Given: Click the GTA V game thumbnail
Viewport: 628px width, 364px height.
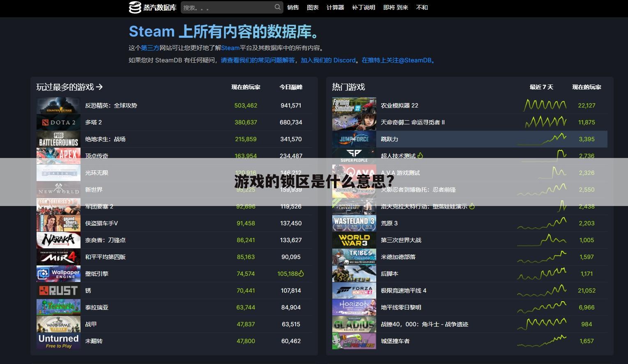Looking at the screenshot, I should pyautogui.click(x=58, y=223).
